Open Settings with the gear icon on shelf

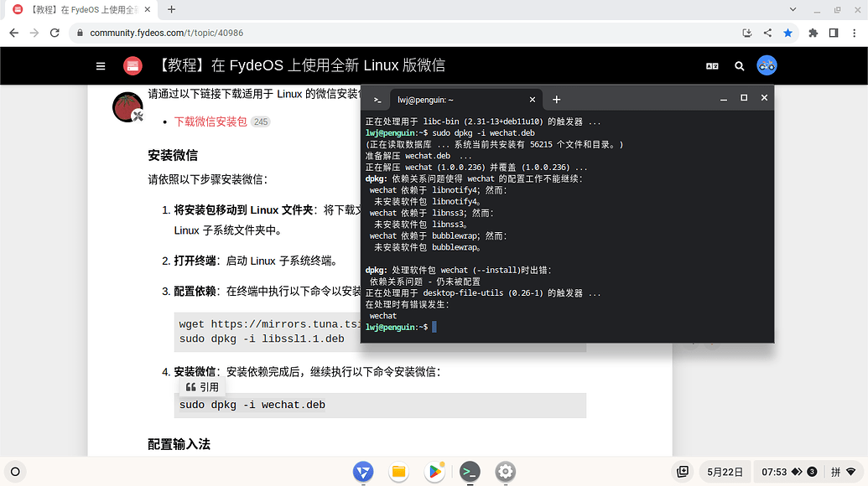[505, 472]
